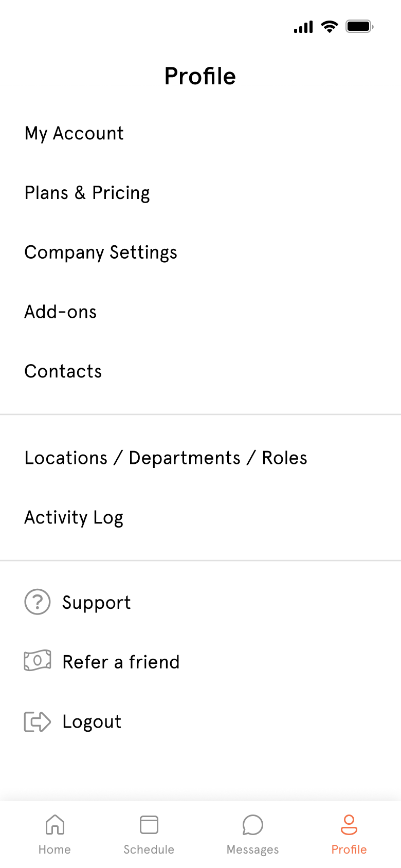Open My Account
Image resolution: width=401 pixels, height=868 pixels.
tap(200, 133)
